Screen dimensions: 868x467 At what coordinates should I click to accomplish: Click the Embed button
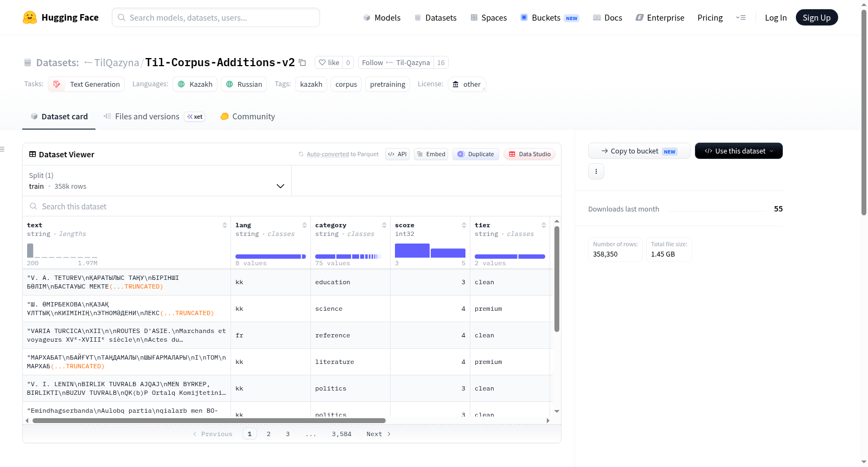coord(431,154)
